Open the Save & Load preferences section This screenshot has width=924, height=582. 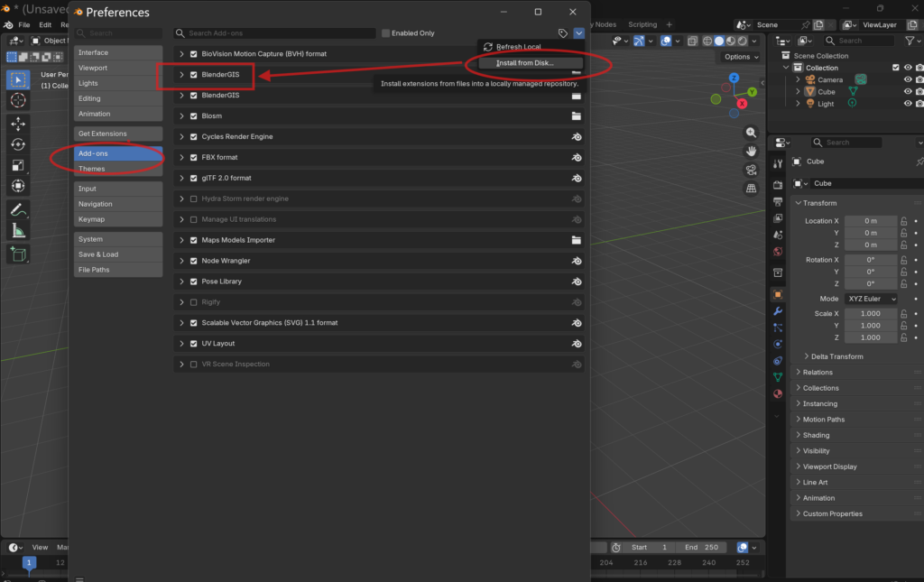[118, 254]
